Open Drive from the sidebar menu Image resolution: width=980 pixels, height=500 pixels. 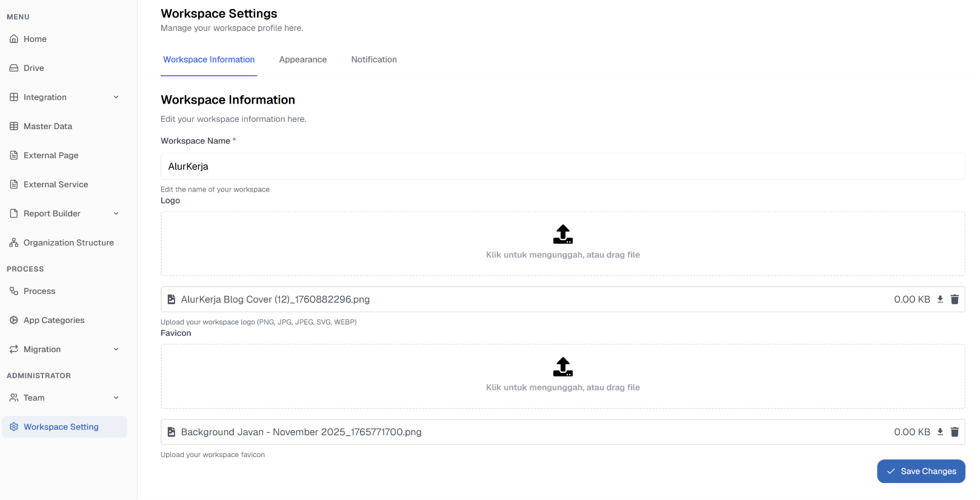[x=64, y=68]
